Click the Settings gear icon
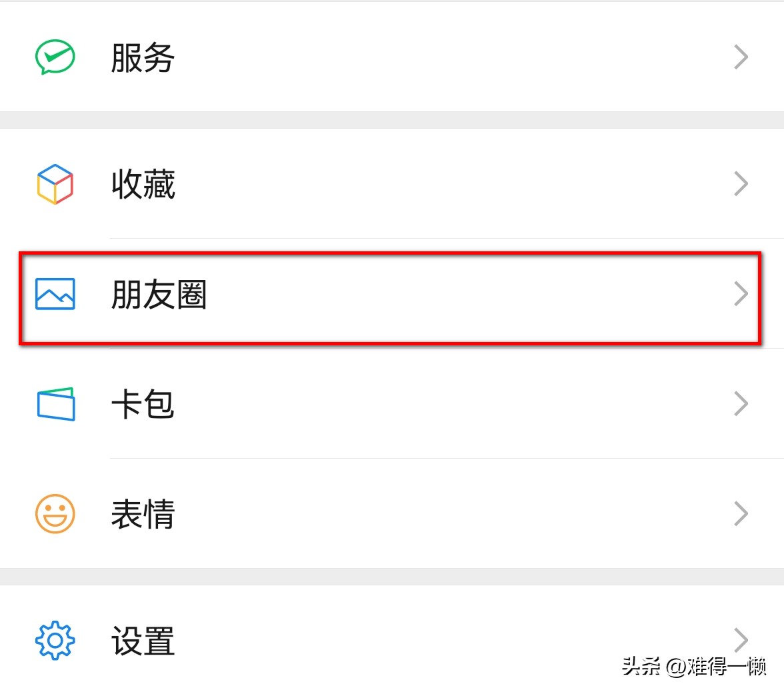 tap(54, 639)
